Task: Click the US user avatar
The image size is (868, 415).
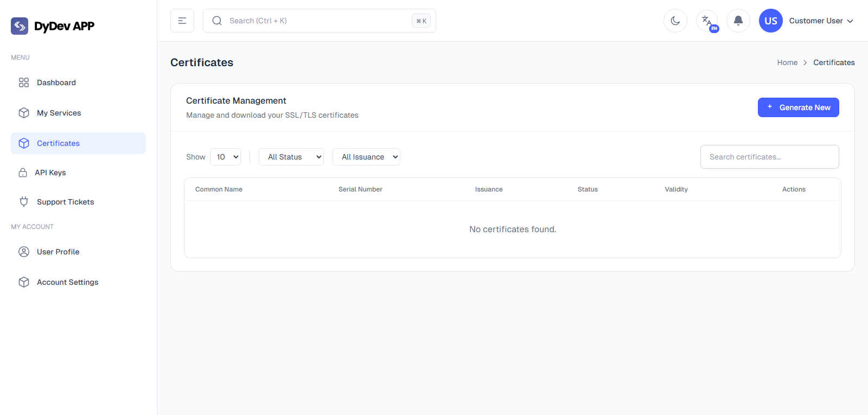Action: click(770, 21)
